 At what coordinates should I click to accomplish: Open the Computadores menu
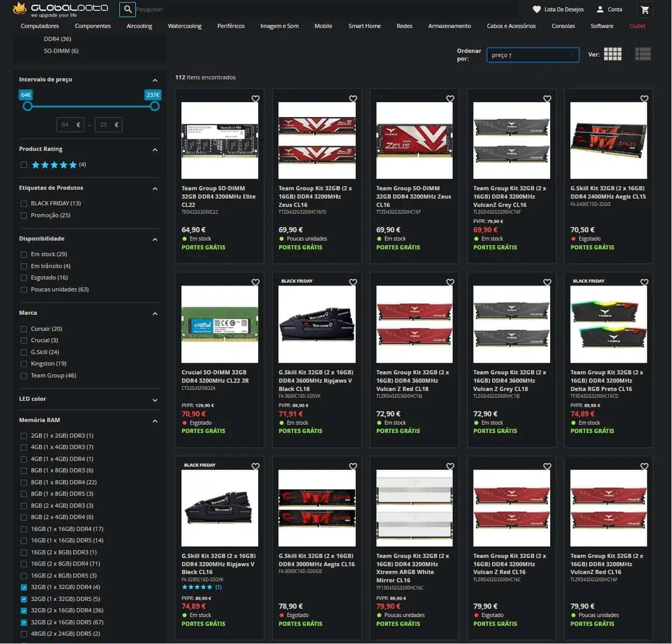(40, 26)
